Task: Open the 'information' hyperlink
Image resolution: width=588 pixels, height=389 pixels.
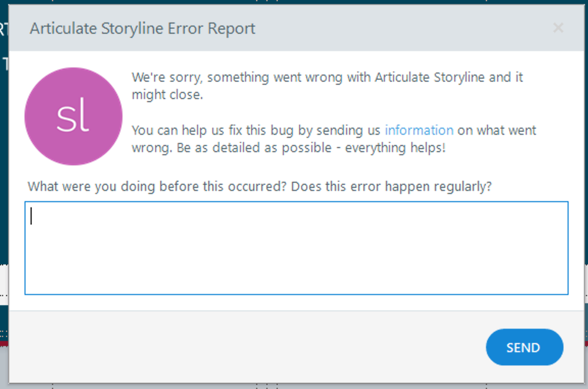Action: tap(419, 130)
